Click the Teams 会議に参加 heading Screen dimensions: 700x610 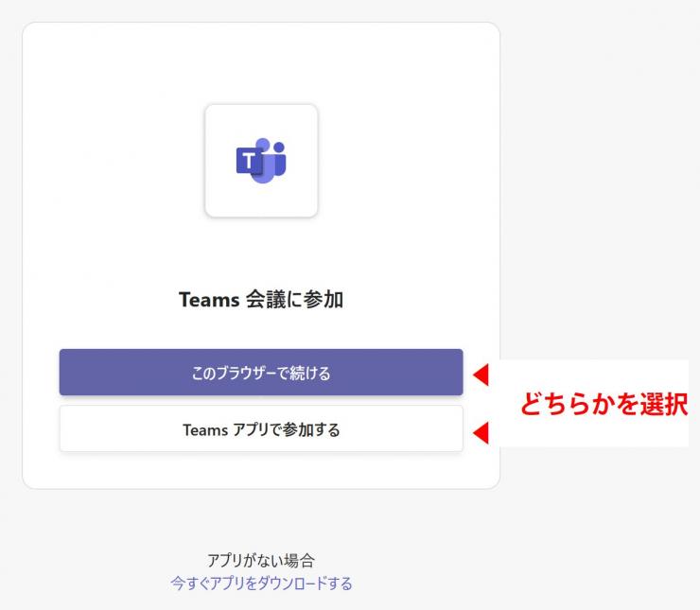(x=261, y=301)
